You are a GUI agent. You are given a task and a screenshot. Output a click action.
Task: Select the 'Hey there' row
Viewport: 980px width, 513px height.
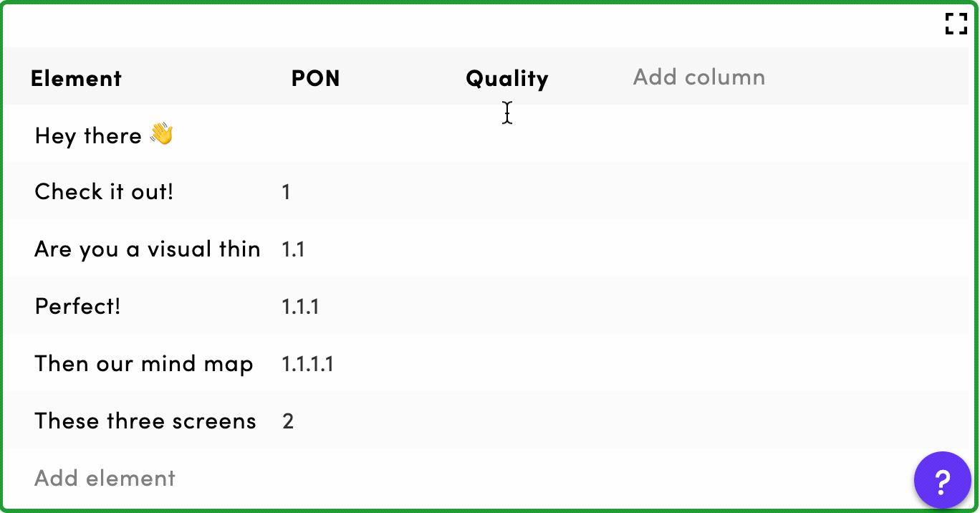tap(487, 134)
